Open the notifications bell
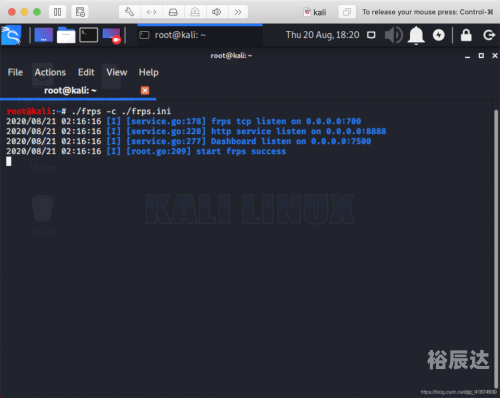Image resolution: width=500 pixels, height=398 pixels. point(416,35)
